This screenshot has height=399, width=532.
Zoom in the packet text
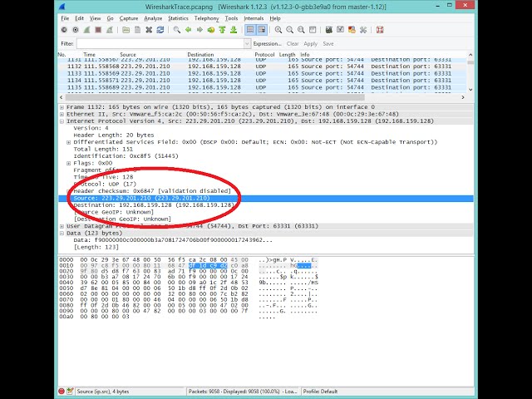[x=278, y=30]
